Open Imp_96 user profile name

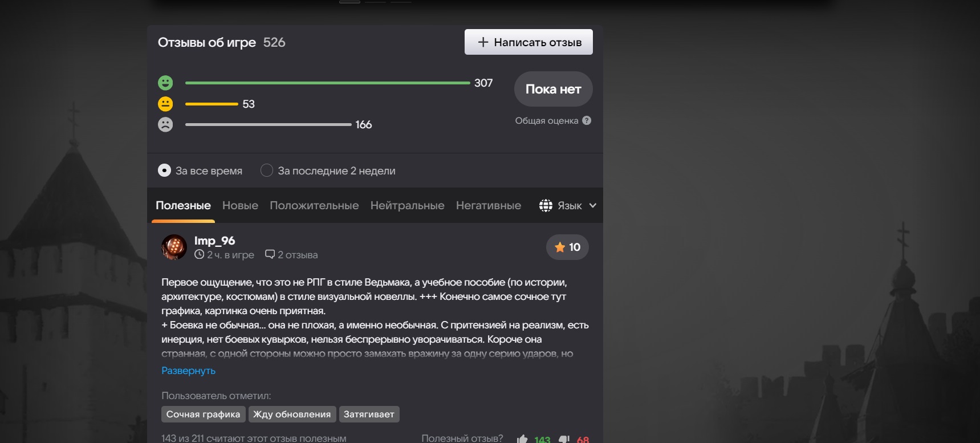[214, 241]
